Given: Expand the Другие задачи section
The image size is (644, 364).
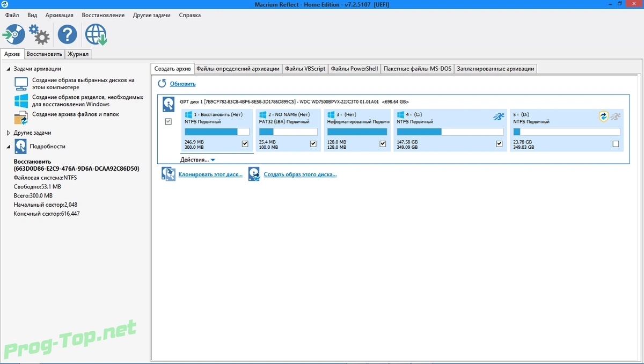Looking at the screenshot, I should (9, 133).
